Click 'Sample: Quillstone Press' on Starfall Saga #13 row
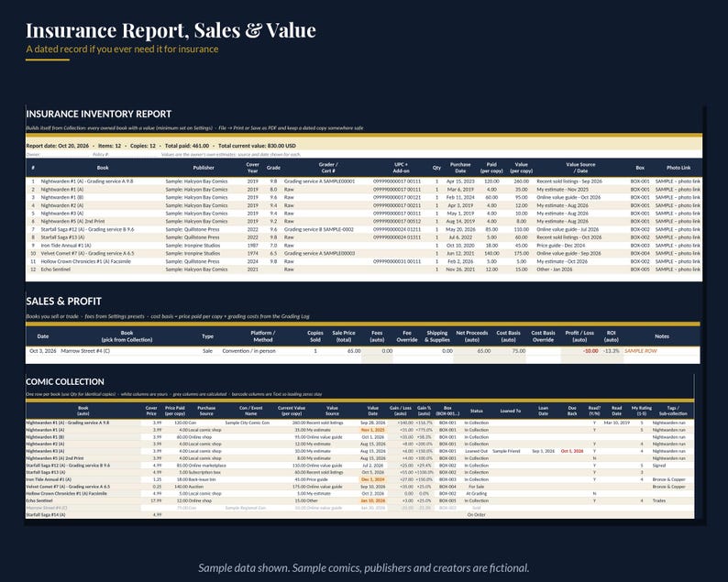This screenshot has width=728, height=582. pyautogui.click(x=193, y=237)
